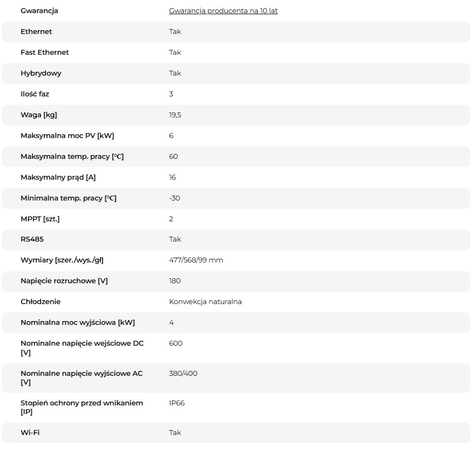Click the 'Hybrydowy' specification label

point(41,73)
